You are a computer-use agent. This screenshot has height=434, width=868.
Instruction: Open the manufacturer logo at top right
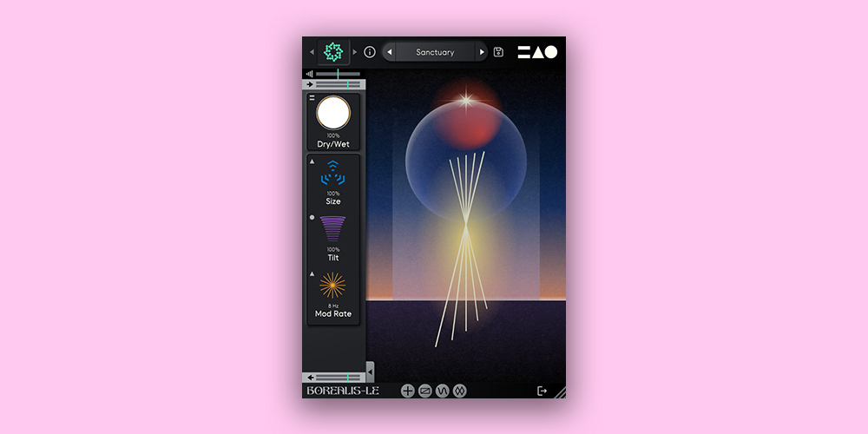click(537, 52)
